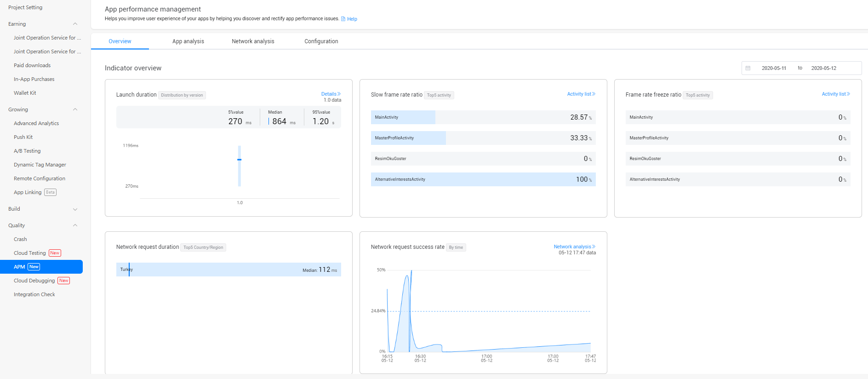Image resolution: width=868 pixels, height=379 pixels.
Task: Open the App analysis tab
Action: [188, 41]
